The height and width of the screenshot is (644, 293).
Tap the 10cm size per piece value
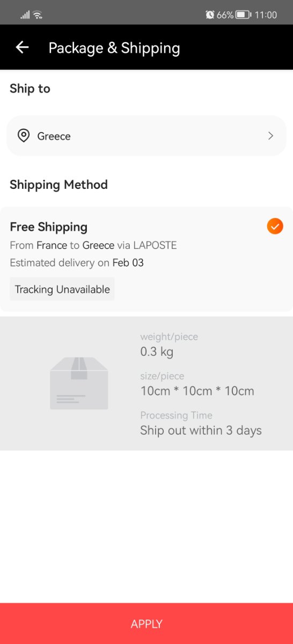[x=197, y=391]
